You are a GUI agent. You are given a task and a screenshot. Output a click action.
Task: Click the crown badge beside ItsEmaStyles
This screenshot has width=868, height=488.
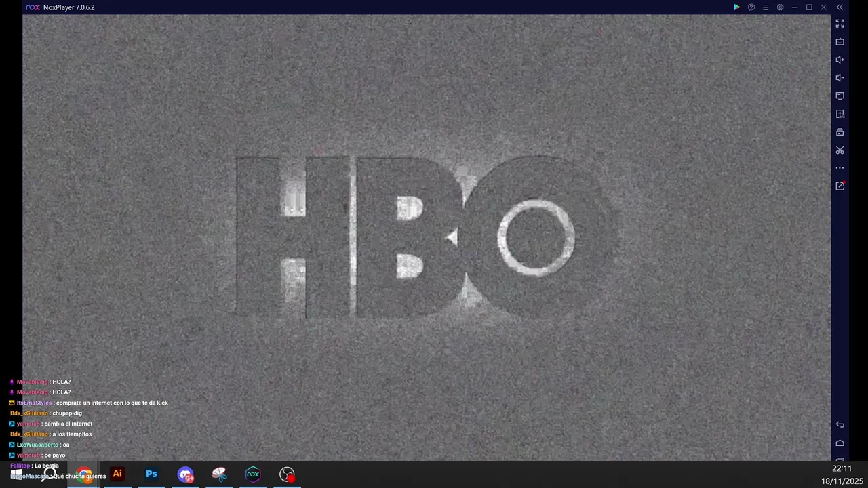point(12,403)
